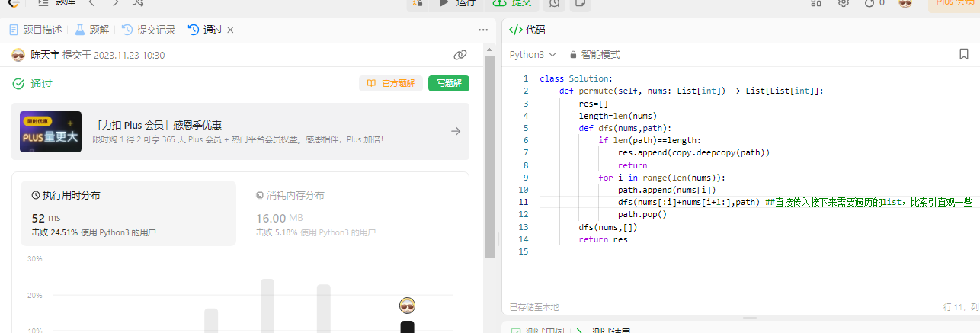Click the PLUS 量更大 banner thumbnail
The image size is (980, 333).
tap(50, 131)
